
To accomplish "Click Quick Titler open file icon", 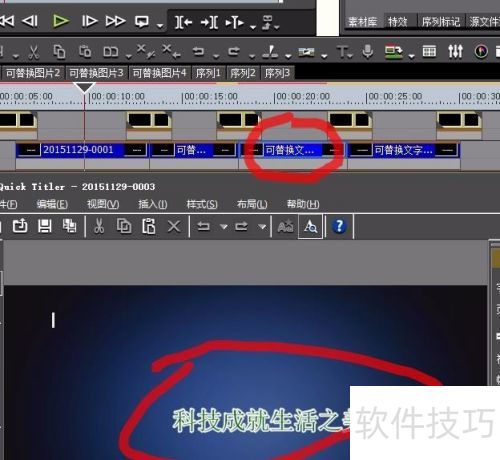I will point(20,226).
